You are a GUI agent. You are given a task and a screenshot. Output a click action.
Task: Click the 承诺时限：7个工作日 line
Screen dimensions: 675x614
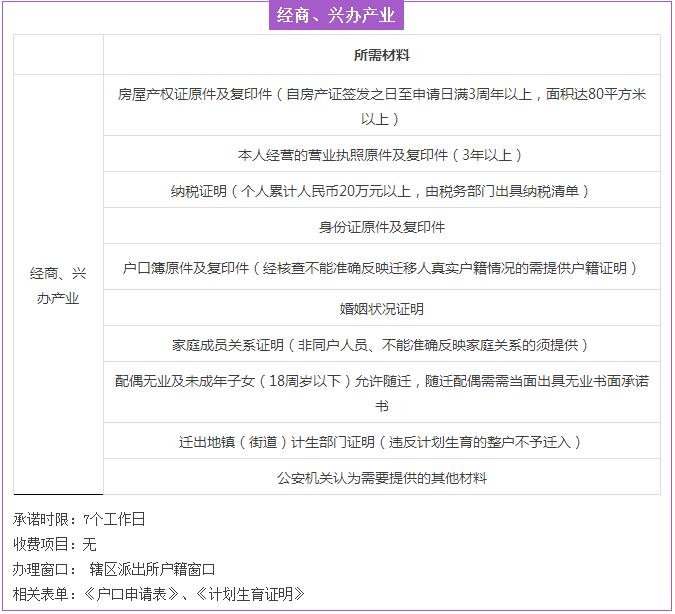click(79, 519)
